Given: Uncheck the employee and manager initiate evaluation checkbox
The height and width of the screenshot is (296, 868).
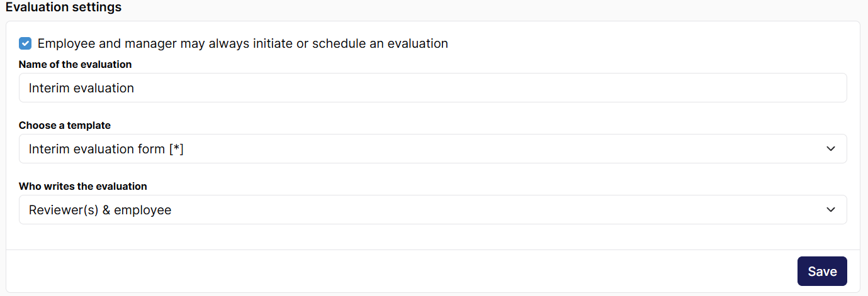Looking at the screenshot, I should coord(25,43).
